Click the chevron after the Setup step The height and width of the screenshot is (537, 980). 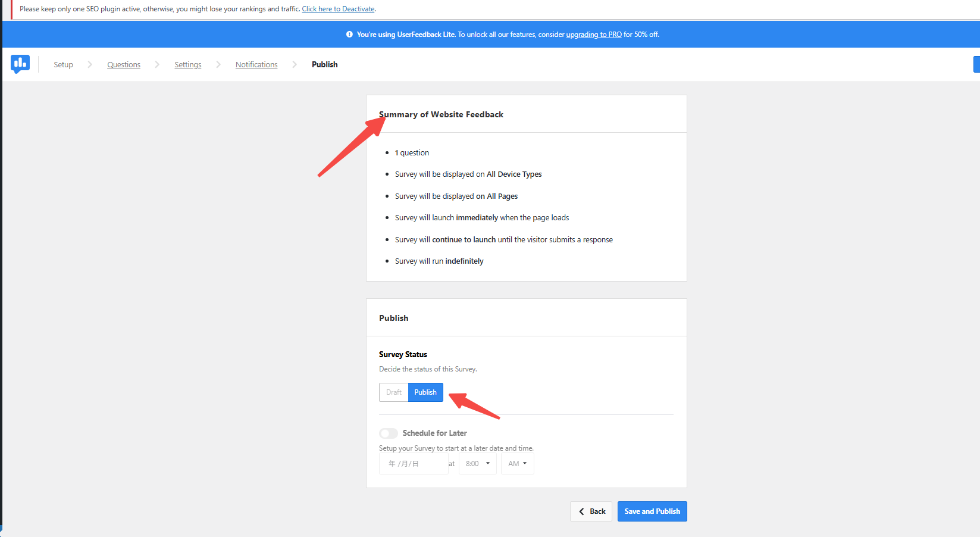(x=90, y=64)
